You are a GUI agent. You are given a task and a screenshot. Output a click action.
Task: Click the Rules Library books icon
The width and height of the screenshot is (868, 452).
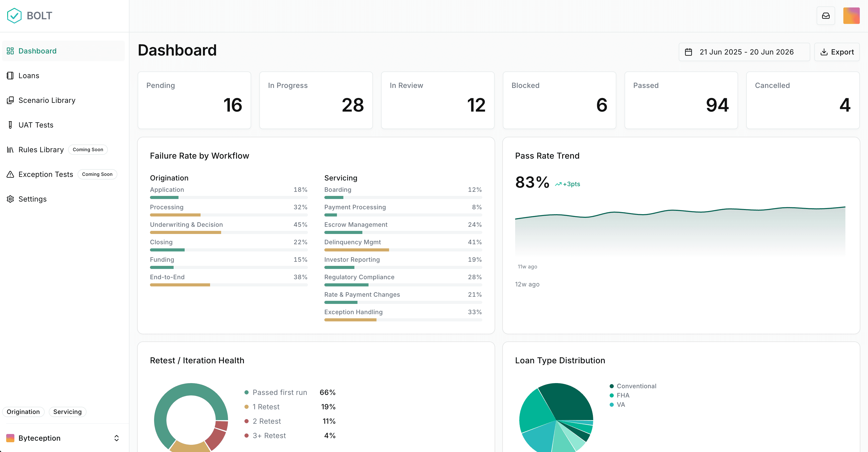coord(10,150)
